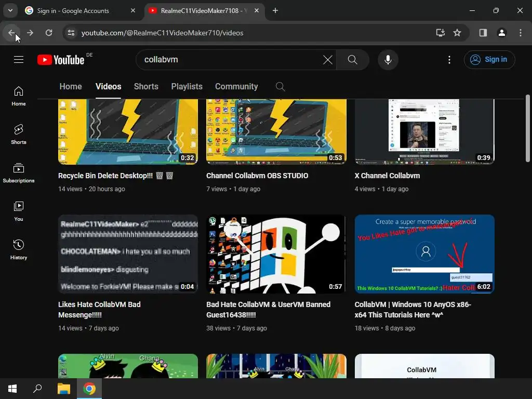Switch to the channel Home tab
Viewport: 532px width, 399px height.
tap(71, 87)
